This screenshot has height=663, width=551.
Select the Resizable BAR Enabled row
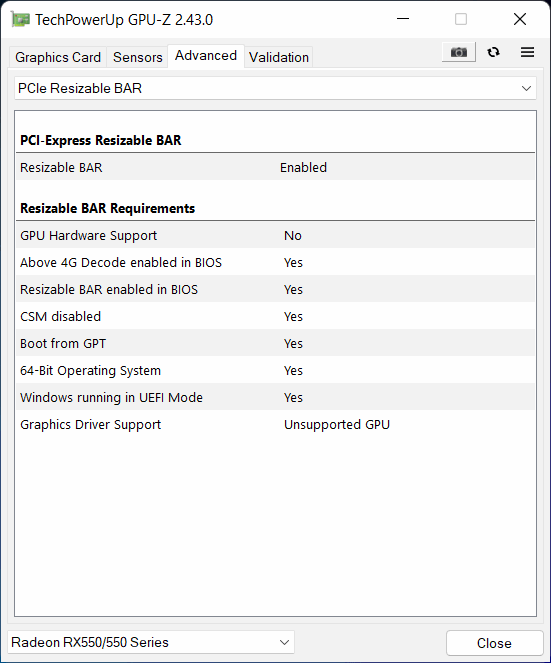pyautogui.click(x=275, y=167)
